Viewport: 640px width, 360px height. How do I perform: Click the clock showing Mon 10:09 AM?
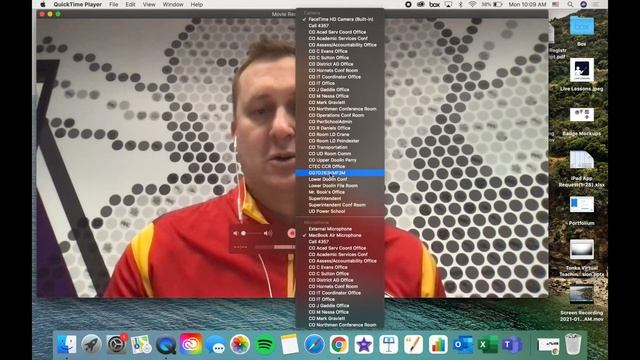pyautogui.click(x=527, y=4)
